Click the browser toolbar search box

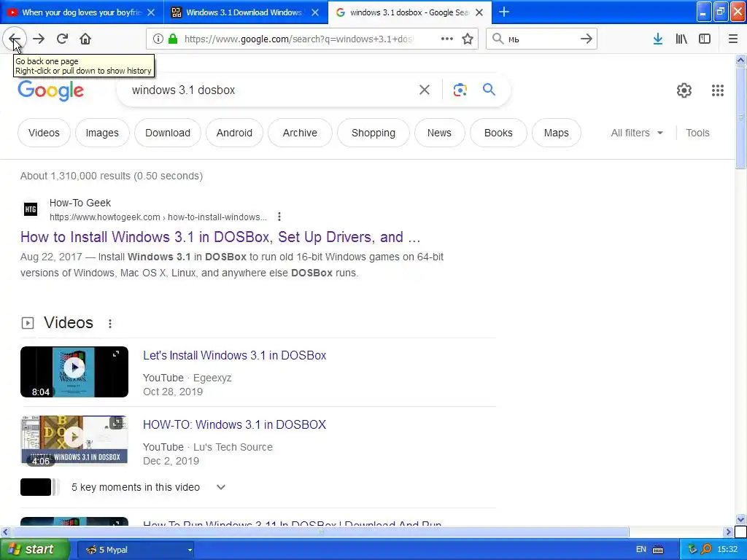[x=541, y=39]
